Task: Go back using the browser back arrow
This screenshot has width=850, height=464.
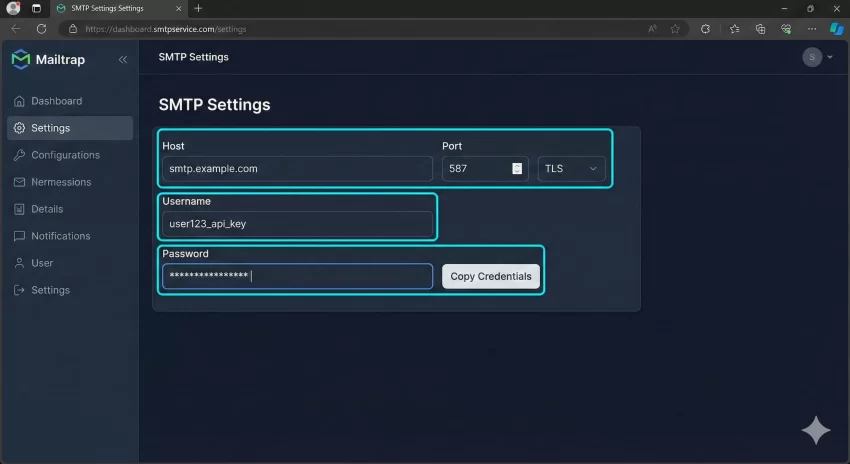Action: tap(16, 29)
